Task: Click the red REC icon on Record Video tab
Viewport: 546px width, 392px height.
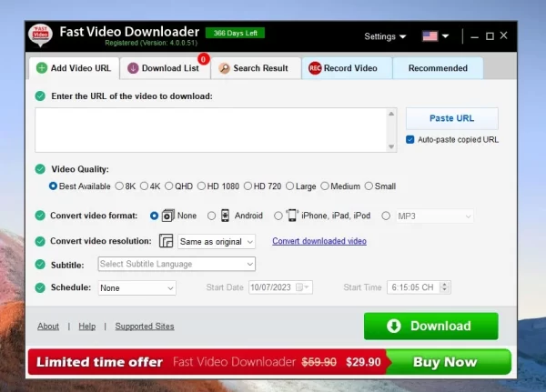Action: 315,68
